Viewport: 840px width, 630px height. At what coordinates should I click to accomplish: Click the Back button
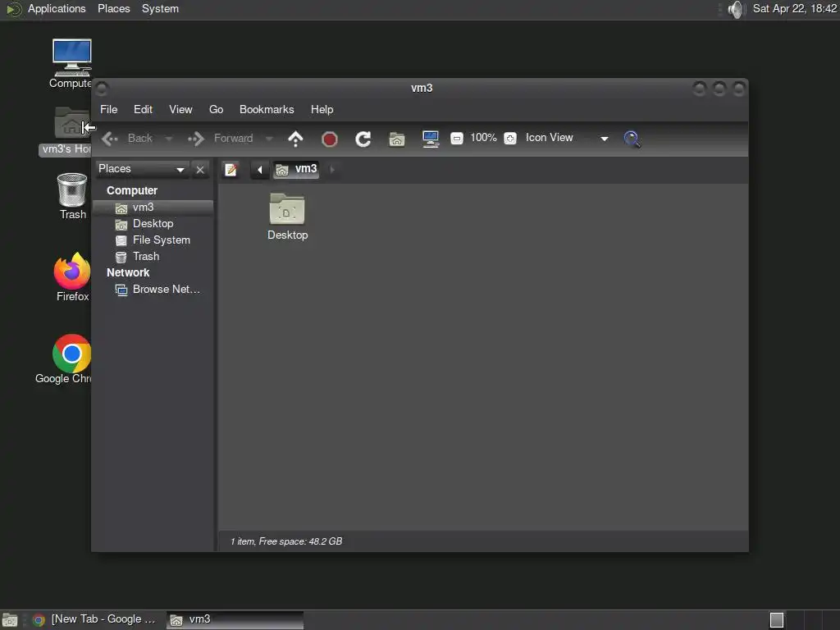(128, 139)
